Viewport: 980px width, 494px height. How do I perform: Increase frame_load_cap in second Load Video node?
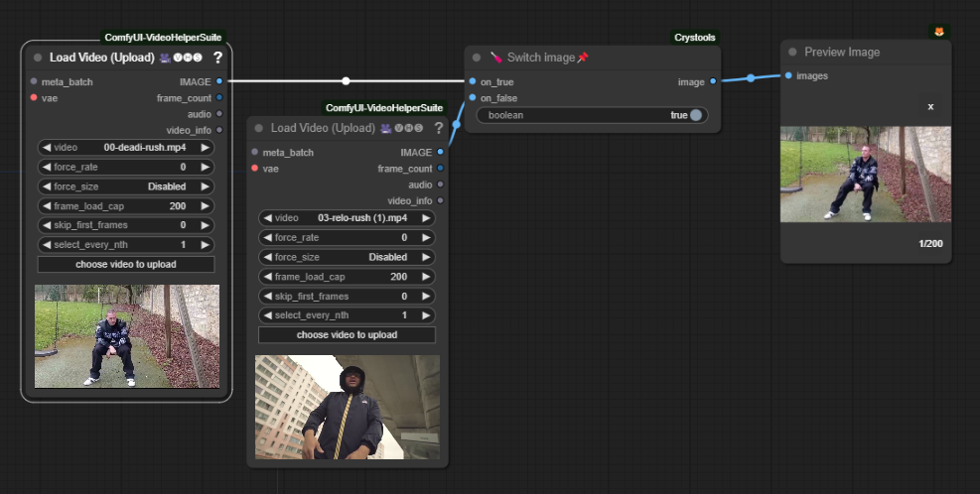pos(426,276)
